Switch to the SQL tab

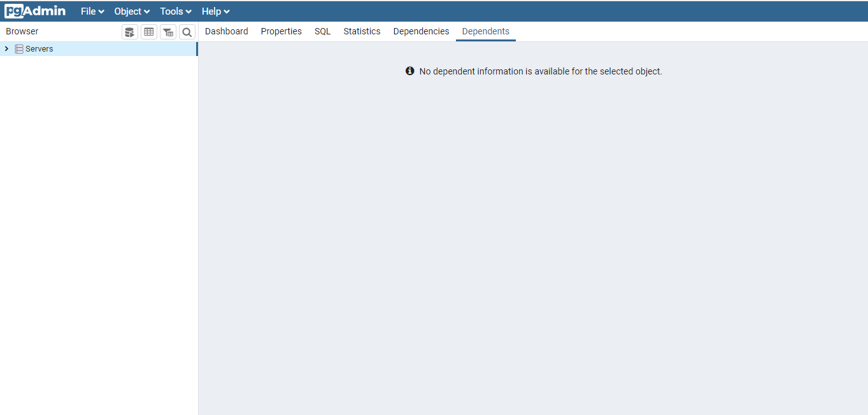coord(323,31)
